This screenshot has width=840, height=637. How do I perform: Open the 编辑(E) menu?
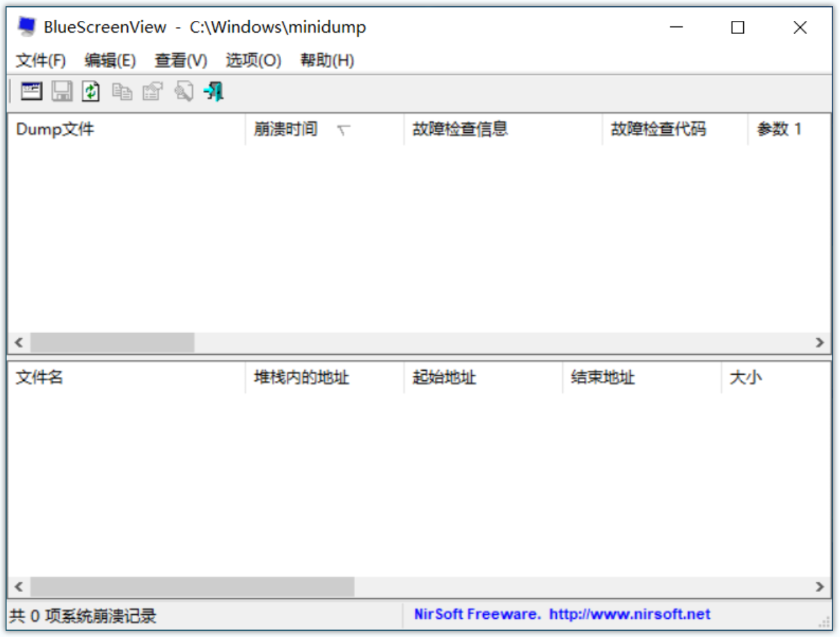click(110, 61)
